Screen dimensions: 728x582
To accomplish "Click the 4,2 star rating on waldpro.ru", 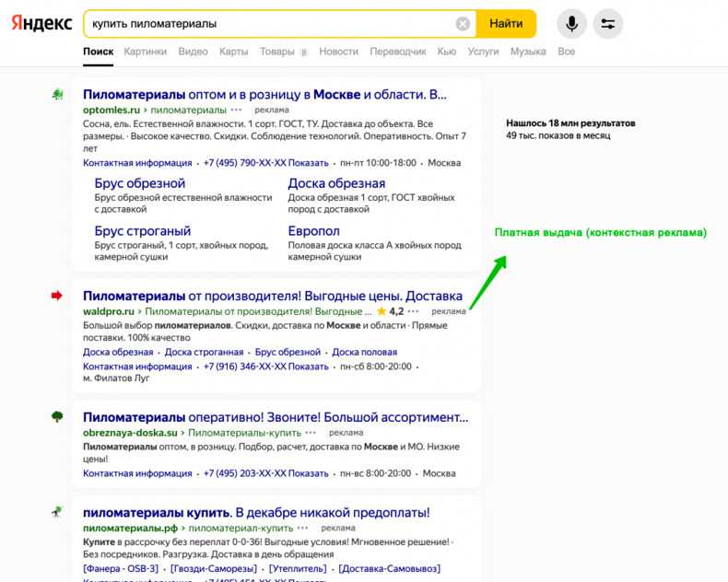I will [x=391, y=311].
